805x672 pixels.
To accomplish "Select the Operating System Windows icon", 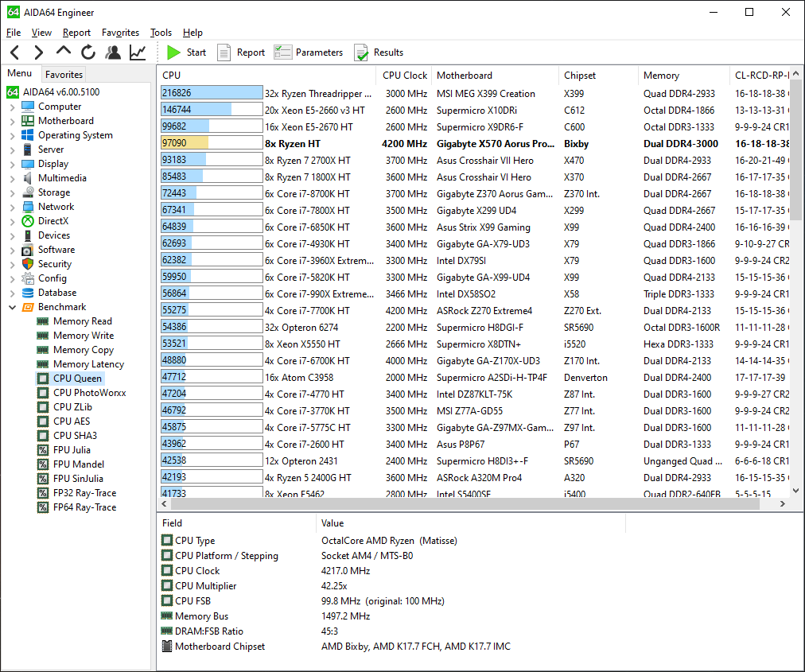I will [x=28, y=135].
